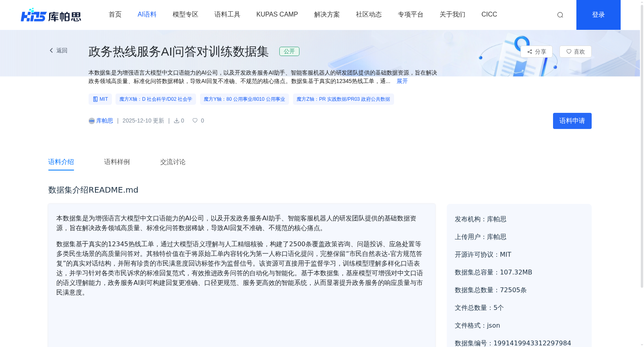Viewport: 644px width, 347px height.
Task: Open the CICC nav item
Action: coord(489,15)
